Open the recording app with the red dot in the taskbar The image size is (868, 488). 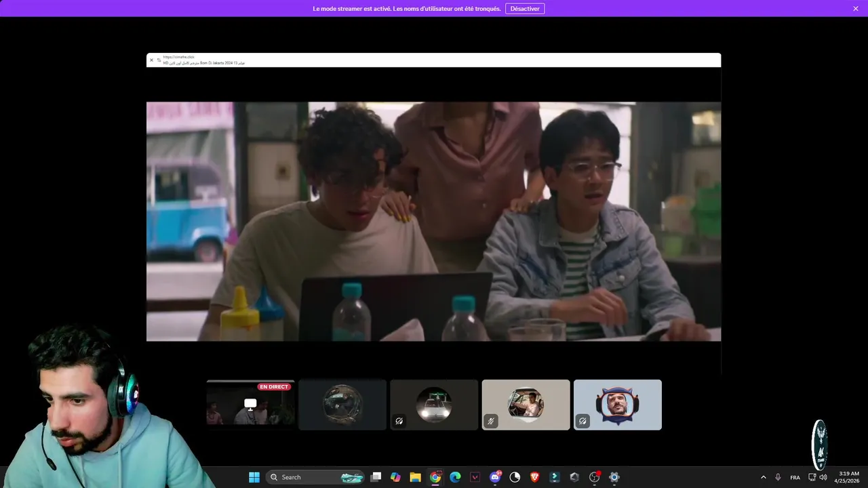tap(595, 477)
